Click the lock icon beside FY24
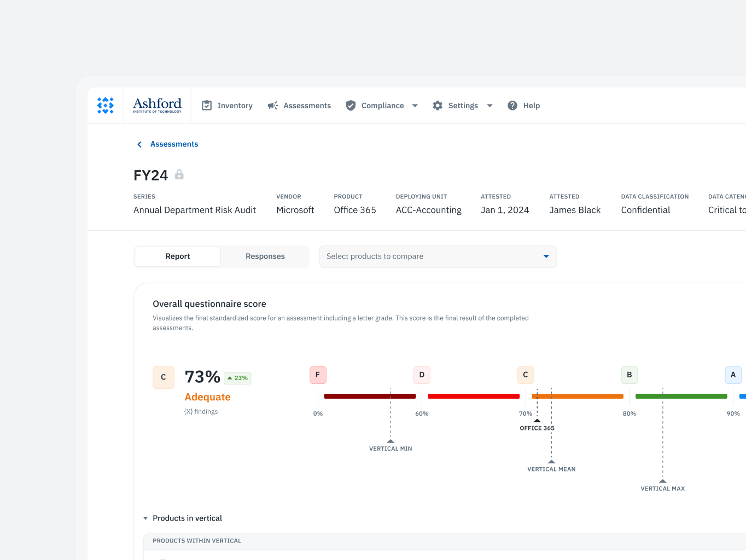 pos(179,174)
